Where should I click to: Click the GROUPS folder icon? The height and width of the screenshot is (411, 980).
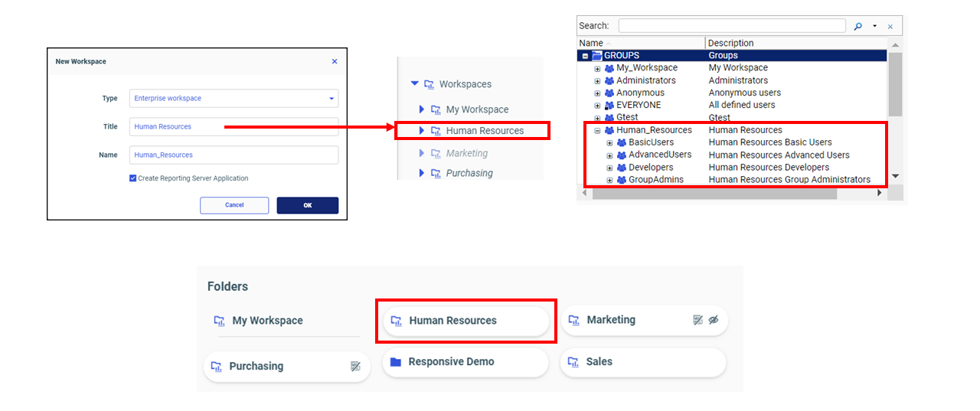(x=596, y=56)
